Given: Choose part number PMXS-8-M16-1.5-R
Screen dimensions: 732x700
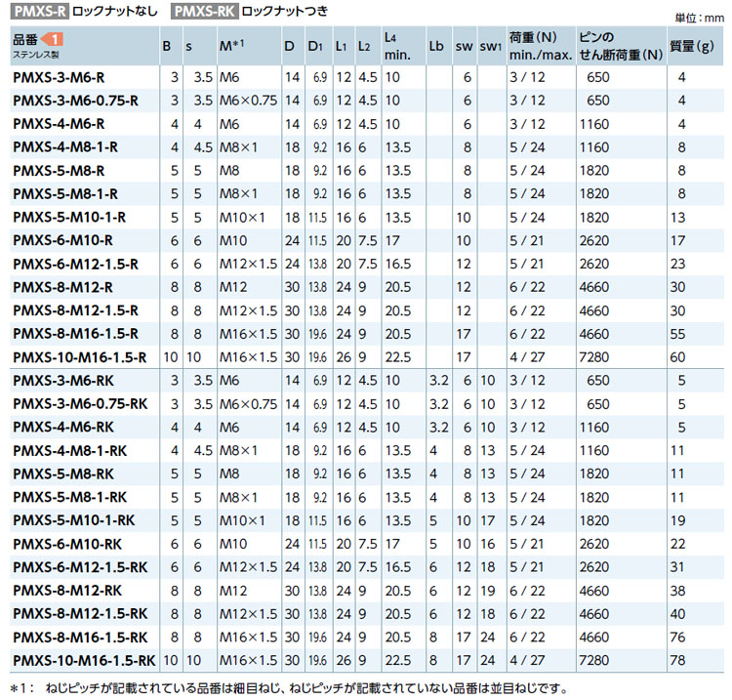Looking at the screenshot, I should point(75,333).
